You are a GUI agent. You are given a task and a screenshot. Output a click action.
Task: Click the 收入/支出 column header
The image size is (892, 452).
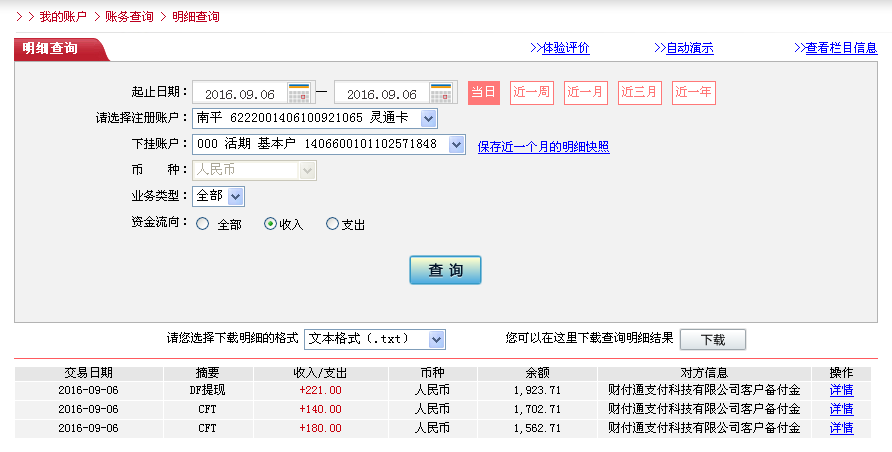click(x=320, y=373)
